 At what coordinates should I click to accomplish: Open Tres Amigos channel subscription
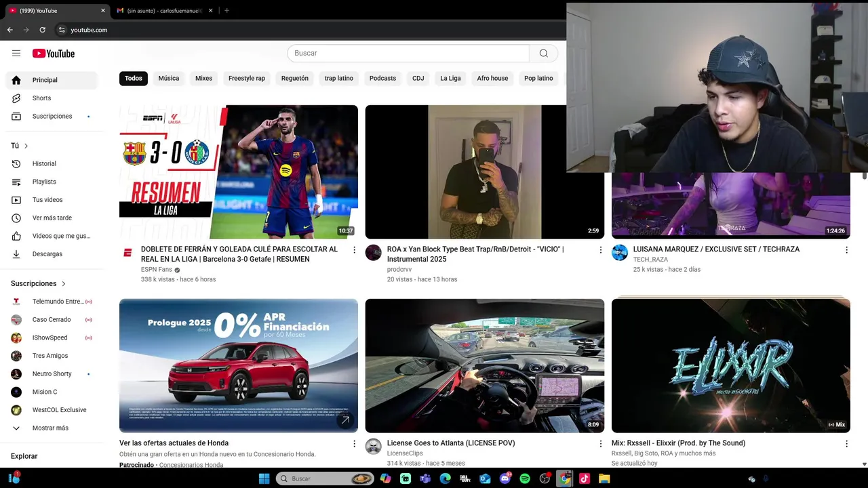(52, 356)
